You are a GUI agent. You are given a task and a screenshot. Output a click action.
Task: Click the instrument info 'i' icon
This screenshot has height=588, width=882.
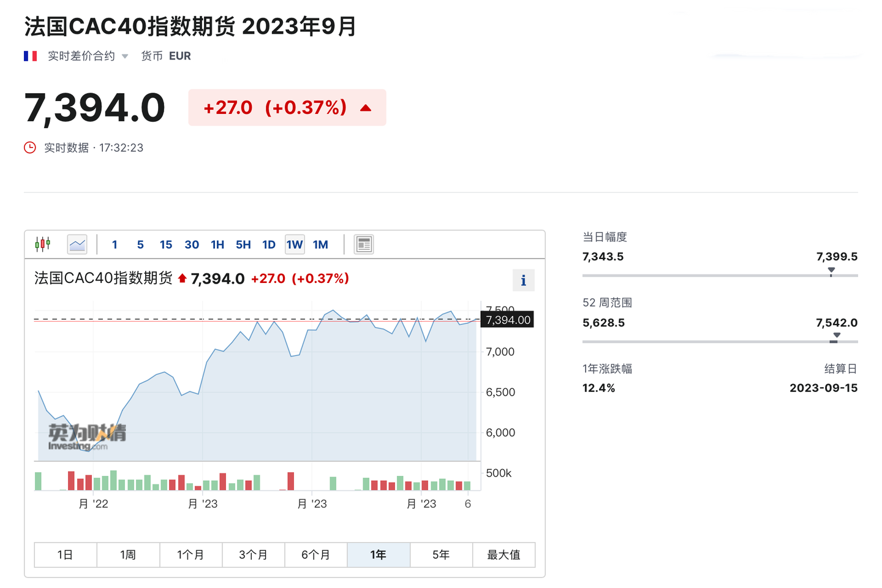pos(523,280)
